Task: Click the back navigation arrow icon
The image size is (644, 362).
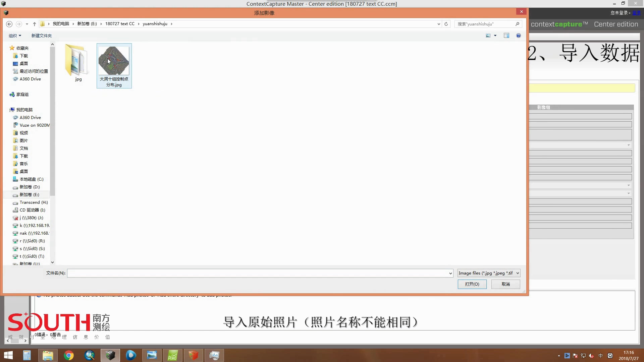Action: (9, 24)
